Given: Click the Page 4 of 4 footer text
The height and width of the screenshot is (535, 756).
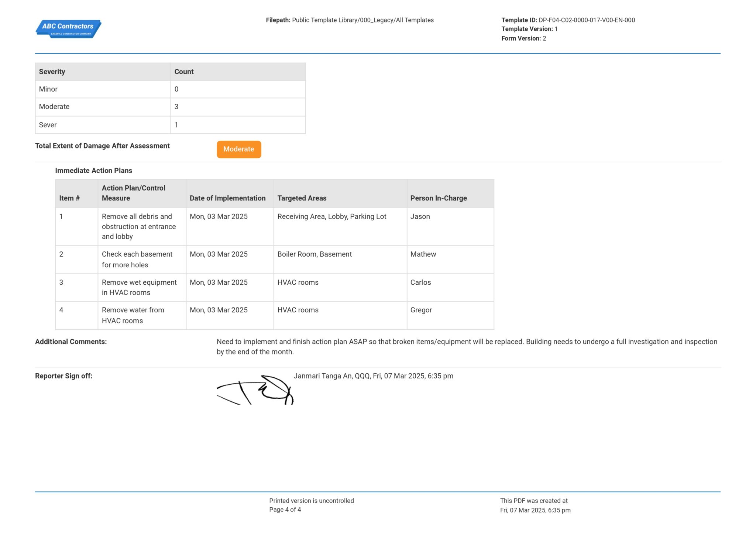Looking at the screenshot, I should click(x=285, y=510).
